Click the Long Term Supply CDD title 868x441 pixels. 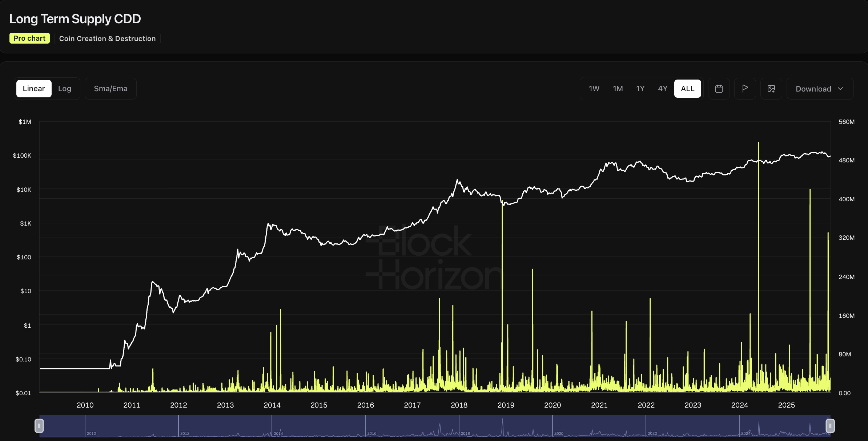[75, 19]
